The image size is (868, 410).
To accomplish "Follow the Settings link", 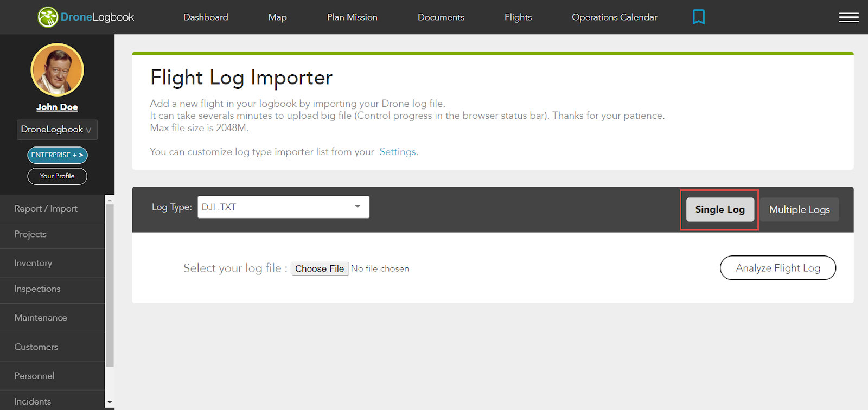I will click(398, 152).
